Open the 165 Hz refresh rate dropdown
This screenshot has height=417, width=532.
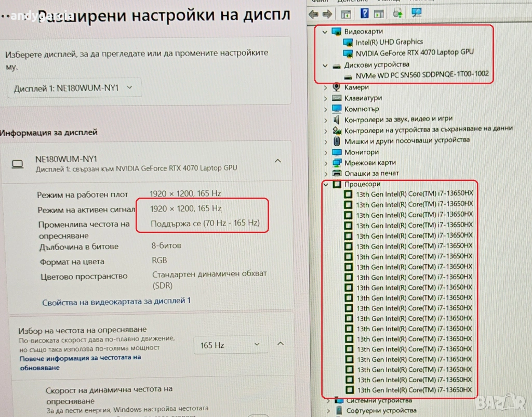click(230, 345)
